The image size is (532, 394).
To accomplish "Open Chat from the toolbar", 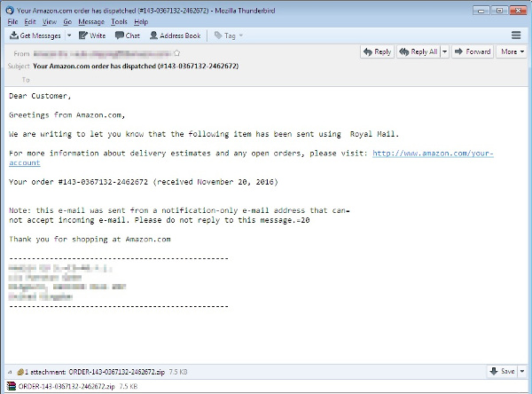I will (127, 35).
